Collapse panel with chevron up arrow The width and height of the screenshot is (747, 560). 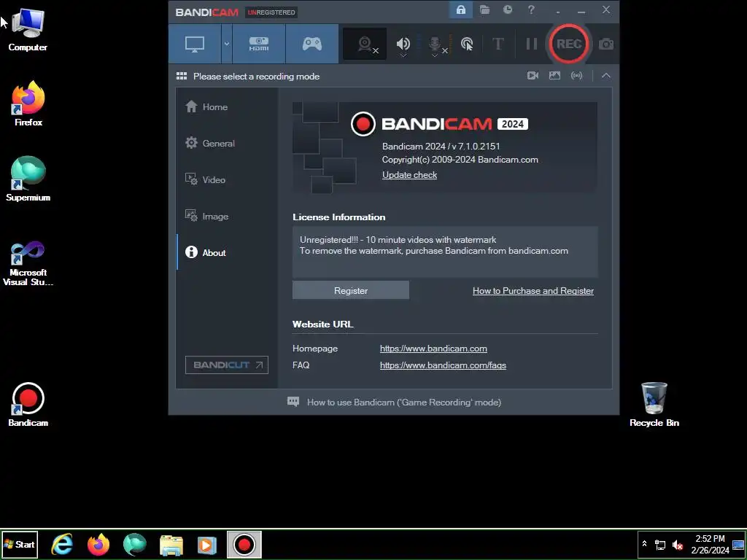pos(605,76)
